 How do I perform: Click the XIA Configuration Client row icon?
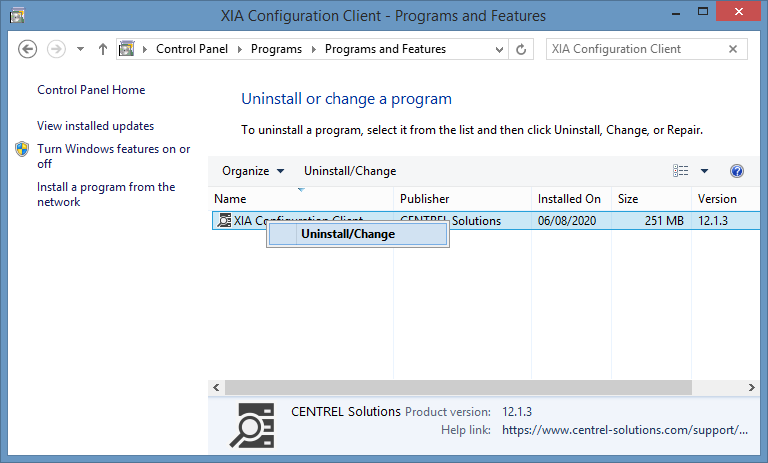point(224,220)
